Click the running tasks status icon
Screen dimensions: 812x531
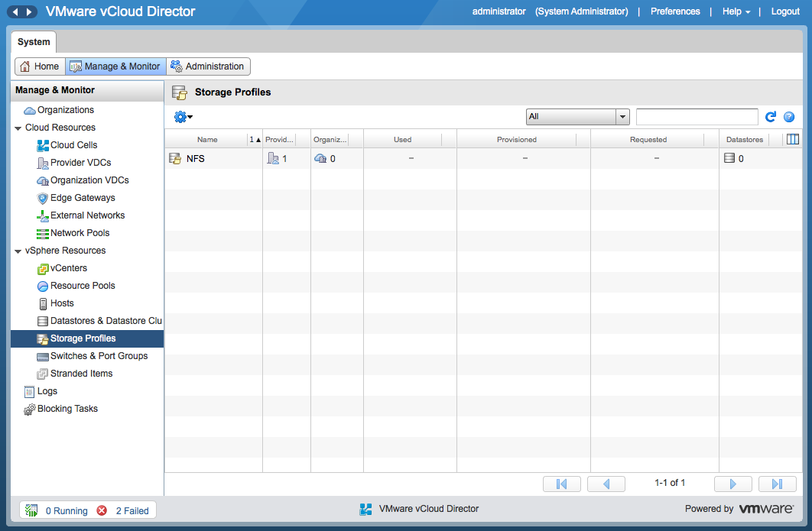click(31, 511)
